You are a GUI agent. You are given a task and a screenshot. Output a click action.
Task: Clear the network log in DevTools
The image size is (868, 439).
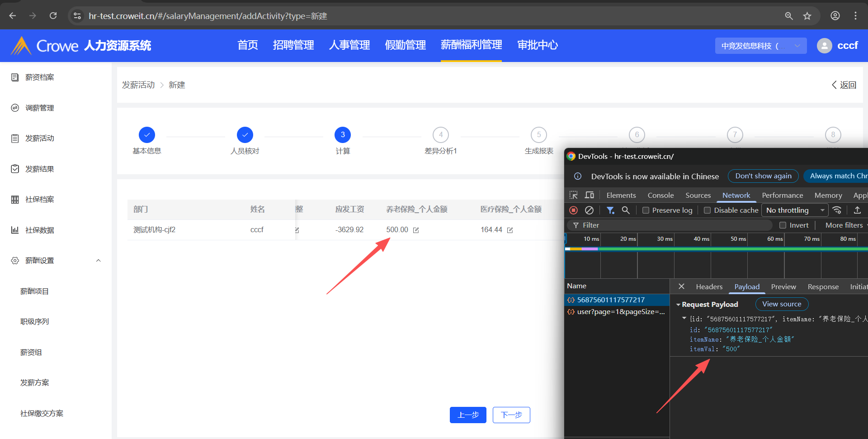pyautogui.click(x=589, y=210)
